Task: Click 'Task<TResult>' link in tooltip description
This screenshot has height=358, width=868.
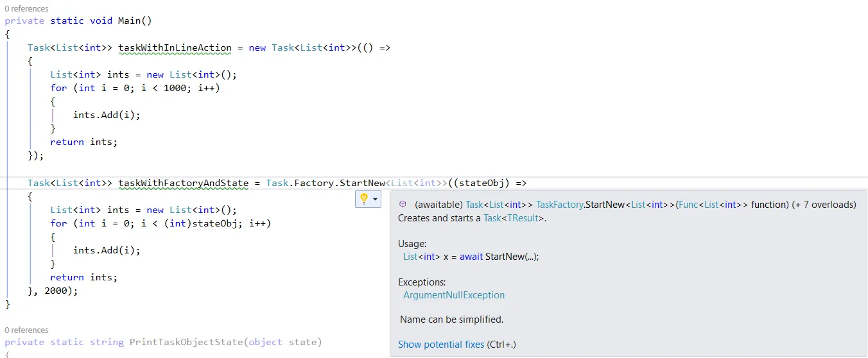Action: [x=514, y=218]
